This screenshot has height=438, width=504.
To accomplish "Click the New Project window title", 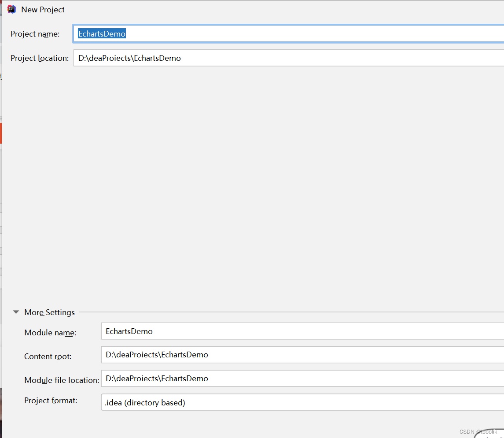I will [x=43, y=10].
